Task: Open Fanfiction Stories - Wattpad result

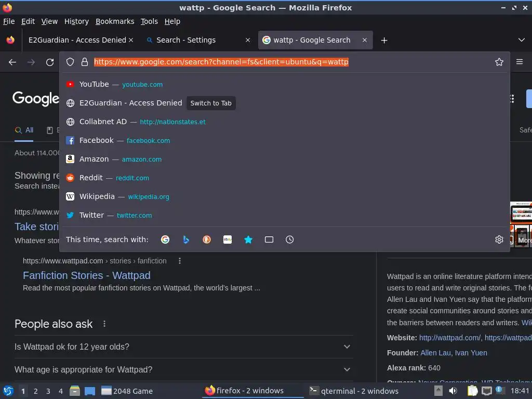Action: 87,275
